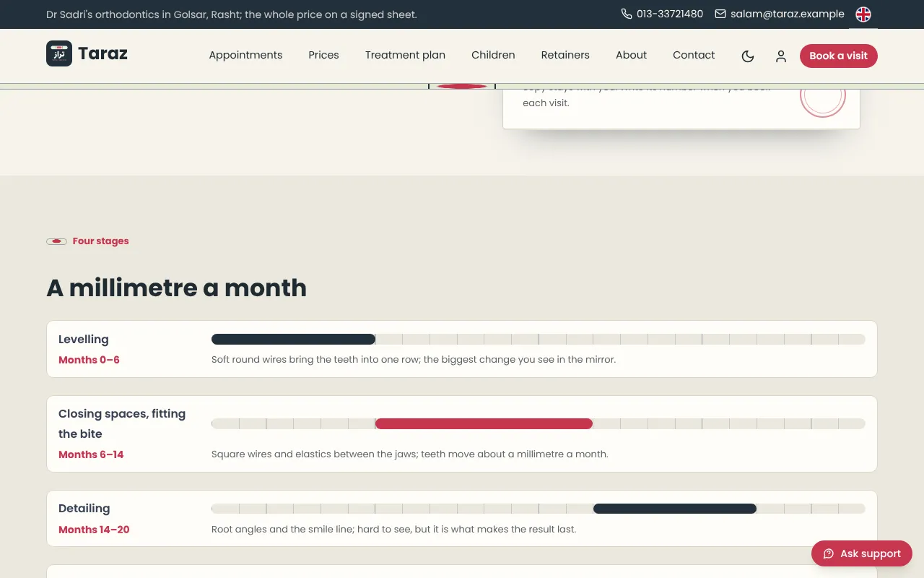This screenshot has height=578, width=924.
Task: Call the number 013-33721480
Action: click(670, 14)
